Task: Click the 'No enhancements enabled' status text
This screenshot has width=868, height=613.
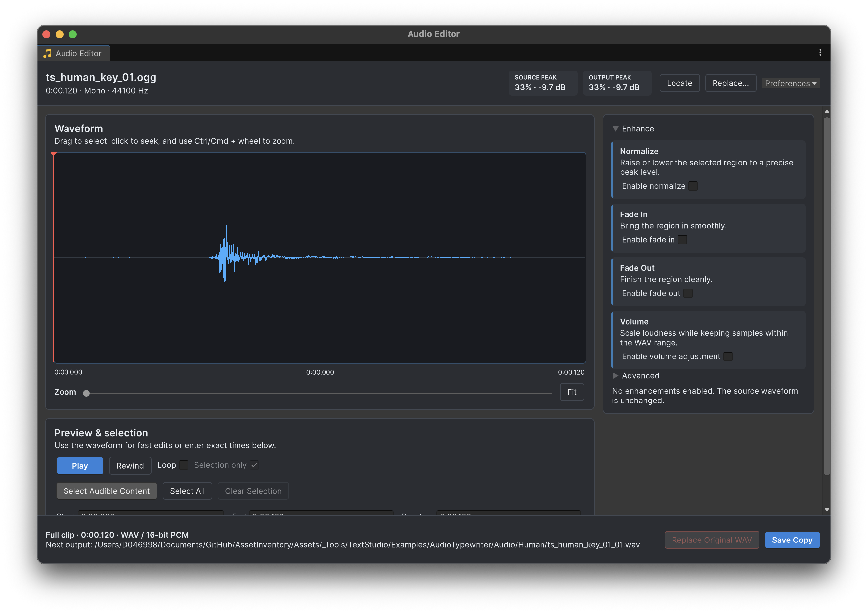Action: coord(705,396)
